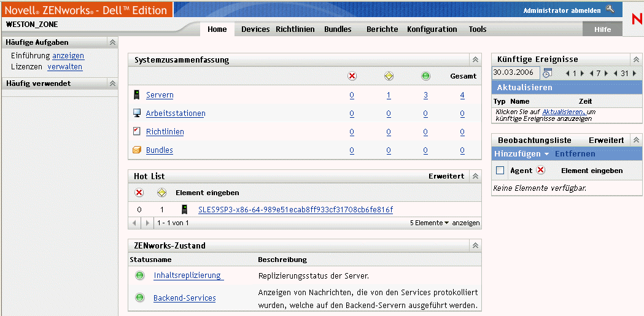
Task: Open the Devices tab
Action: tap(255, 29)
